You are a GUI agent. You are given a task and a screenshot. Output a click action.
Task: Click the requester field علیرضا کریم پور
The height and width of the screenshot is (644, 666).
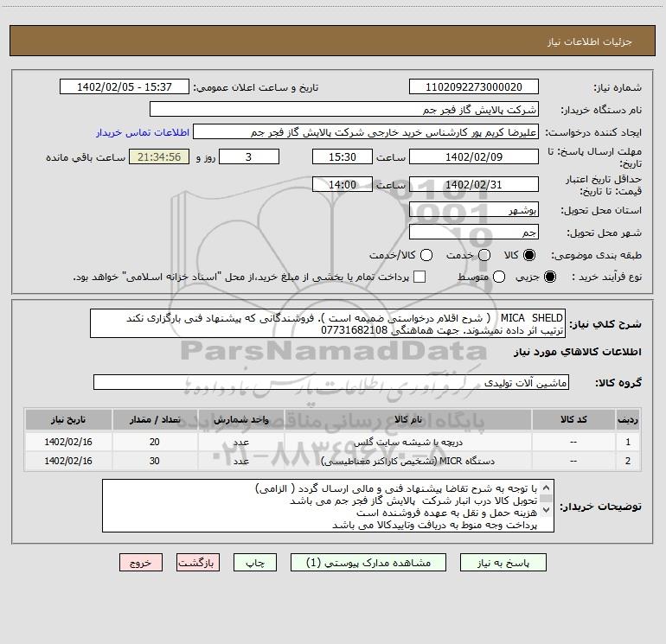[x=366, y=132]
